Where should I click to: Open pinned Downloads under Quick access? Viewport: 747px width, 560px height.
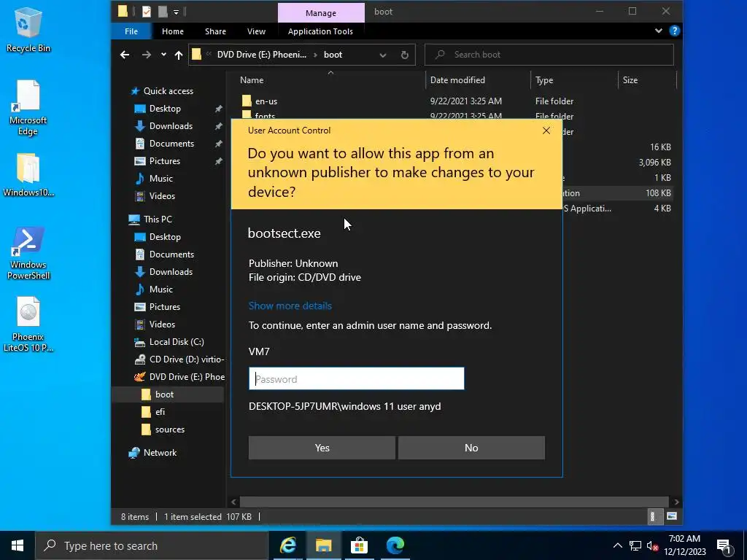point(171,126)
